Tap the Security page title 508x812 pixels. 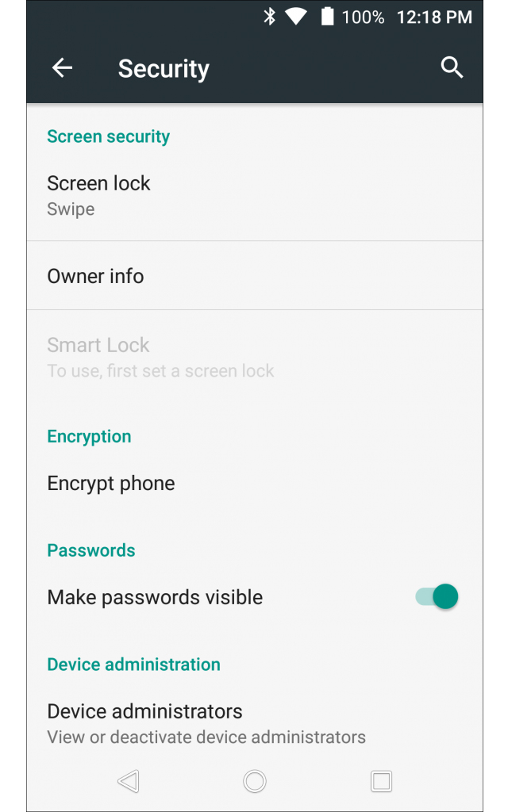[x=164, y=69]
